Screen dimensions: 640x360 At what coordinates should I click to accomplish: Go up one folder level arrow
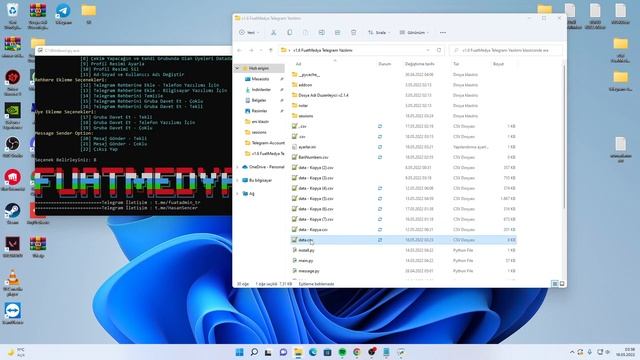click(270, 50)
